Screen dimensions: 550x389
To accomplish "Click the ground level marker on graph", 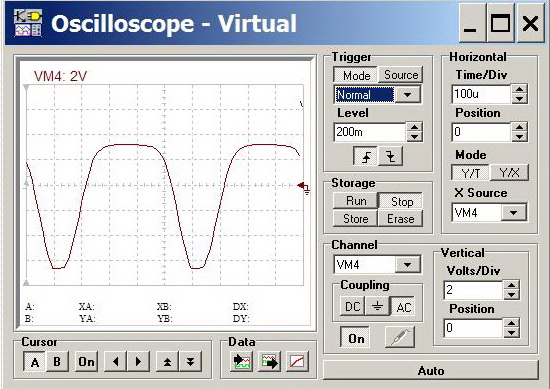I will (x=304, y=188).
